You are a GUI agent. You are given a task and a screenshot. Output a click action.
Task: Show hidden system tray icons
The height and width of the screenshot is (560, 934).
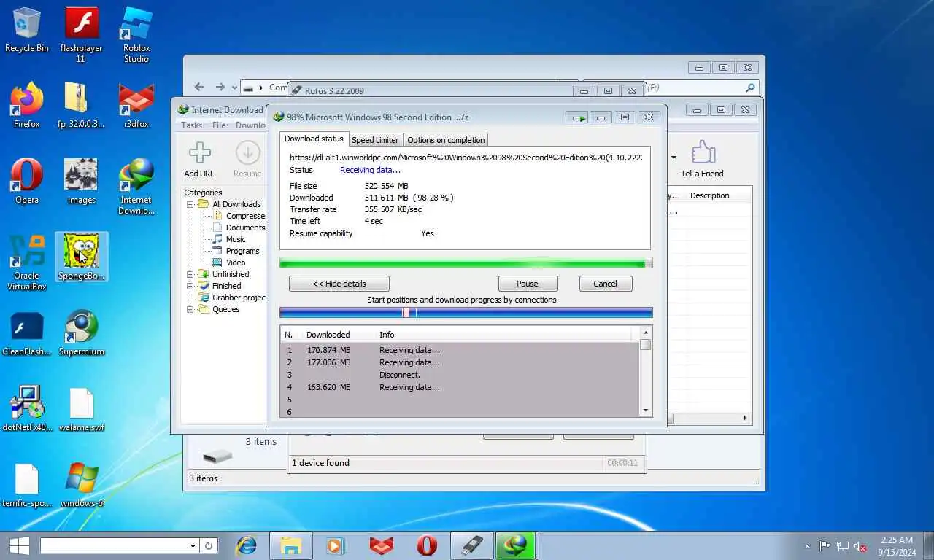[807, 546]
